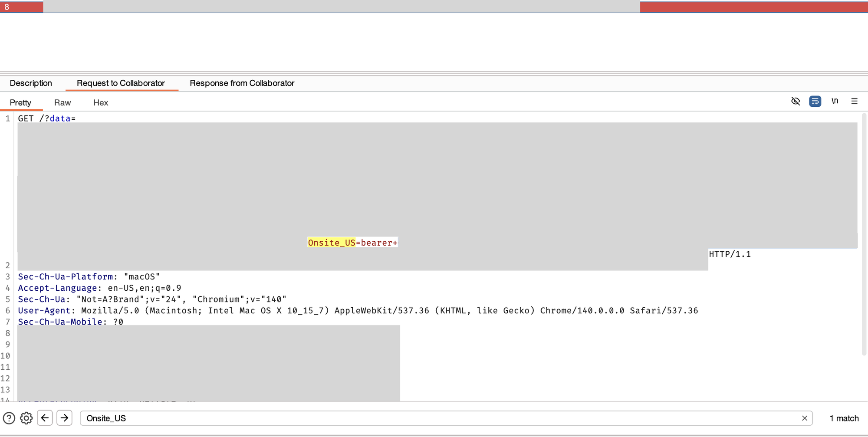Switch to the Hex view
The height and width of the screenshot is (437, 868).
click(101, 102)
